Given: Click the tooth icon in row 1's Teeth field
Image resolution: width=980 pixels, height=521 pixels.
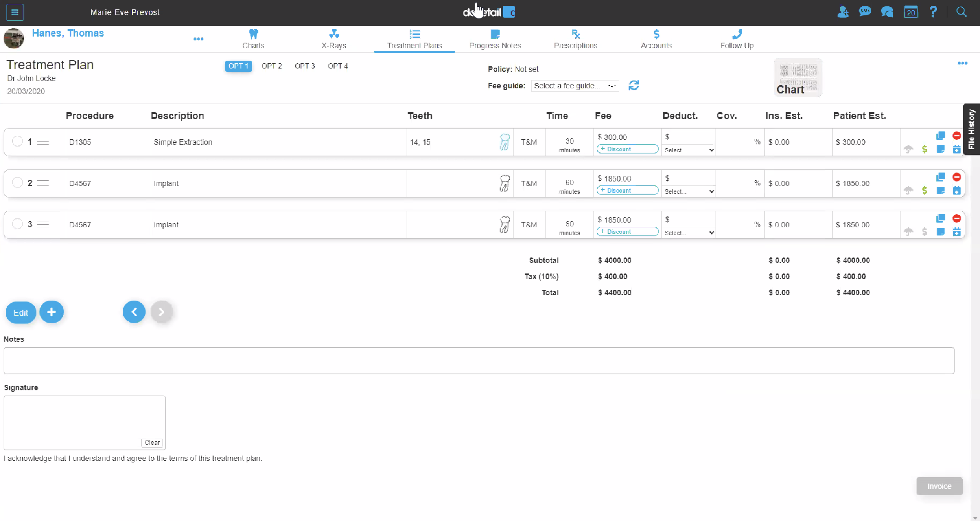Looking at the screenshot, I should click(505, 142).
